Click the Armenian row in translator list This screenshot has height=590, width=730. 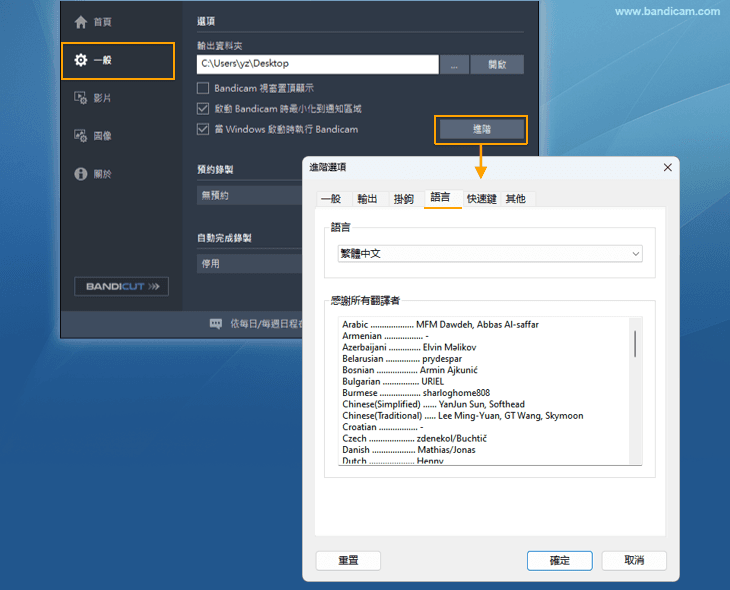pyautogui.click(x=385, y=336)
